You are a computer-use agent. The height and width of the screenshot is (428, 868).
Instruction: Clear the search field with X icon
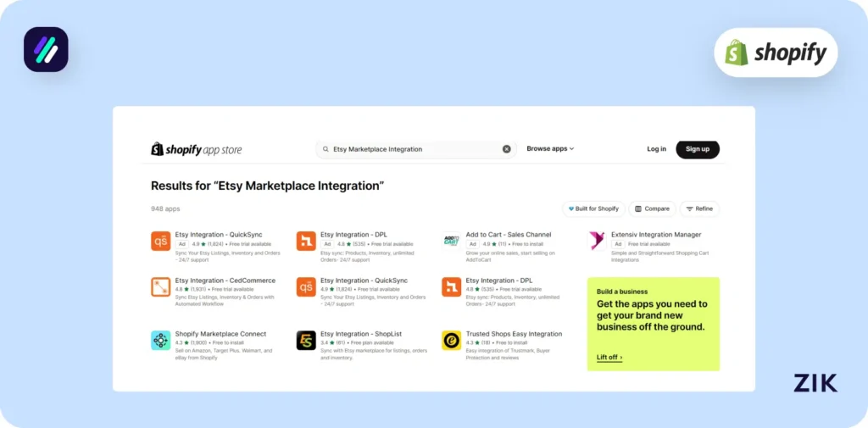[507, 149]
